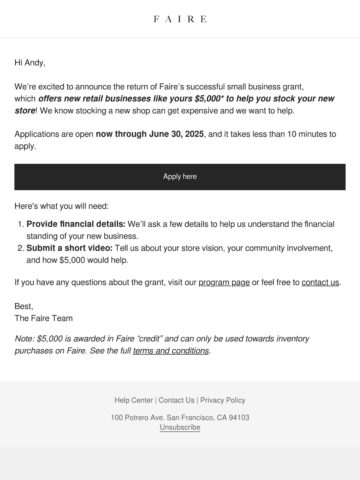The height and width of the screenshot is (480, 360).
Task: Click the bold italic '$5,000' offer sentence
Action: [x=175, y=104]
